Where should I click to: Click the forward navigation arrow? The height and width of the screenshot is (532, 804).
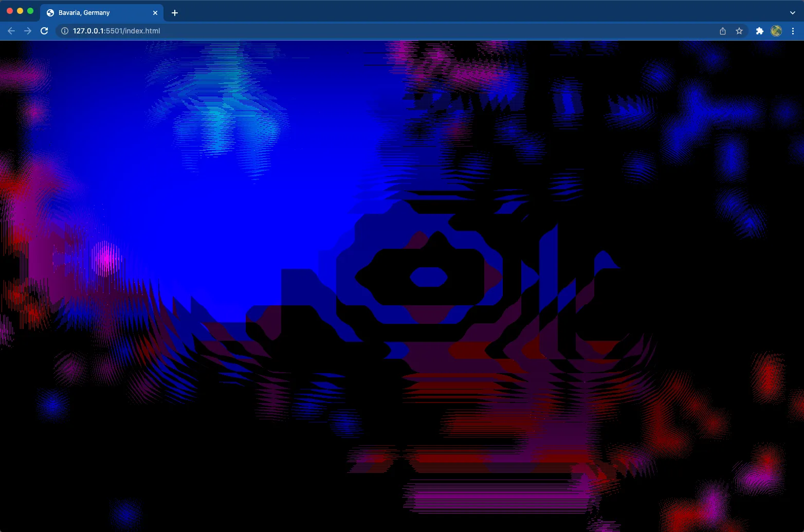[x=28, y=31]
